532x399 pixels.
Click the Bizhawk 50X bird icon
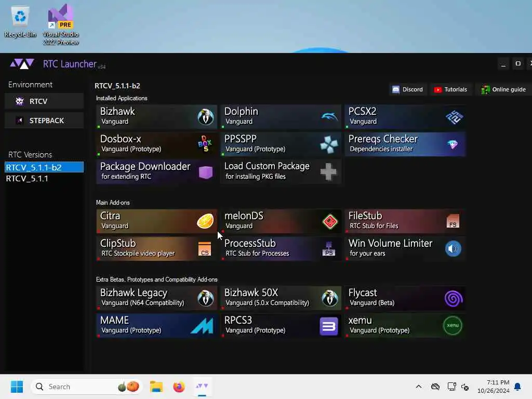[x=330, y=298]
